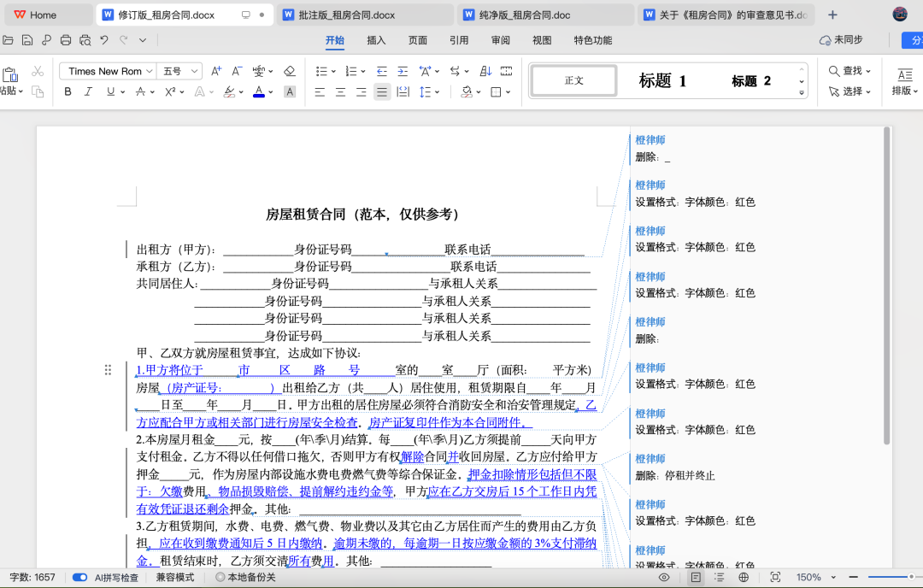Decrease paragraph indent
The height and width of the screenshot is (588, 923).
pos(381,71)
